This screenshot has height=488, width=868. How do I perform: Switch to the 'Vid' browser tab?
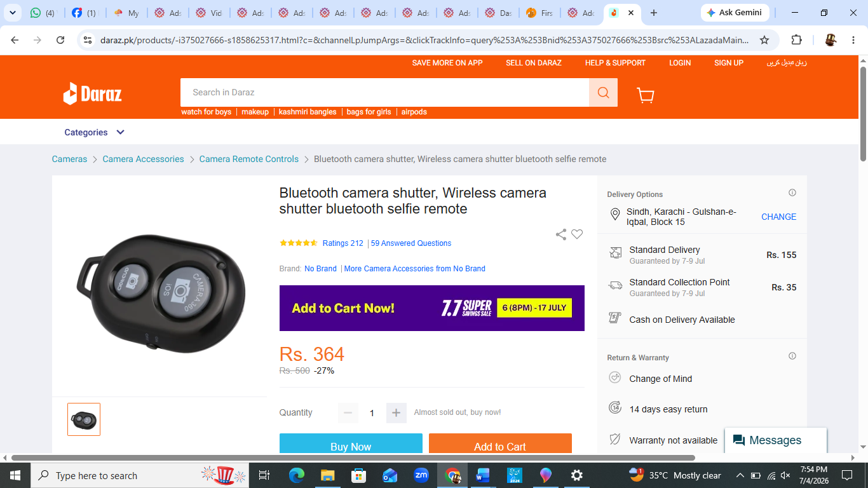click(208, 13)
